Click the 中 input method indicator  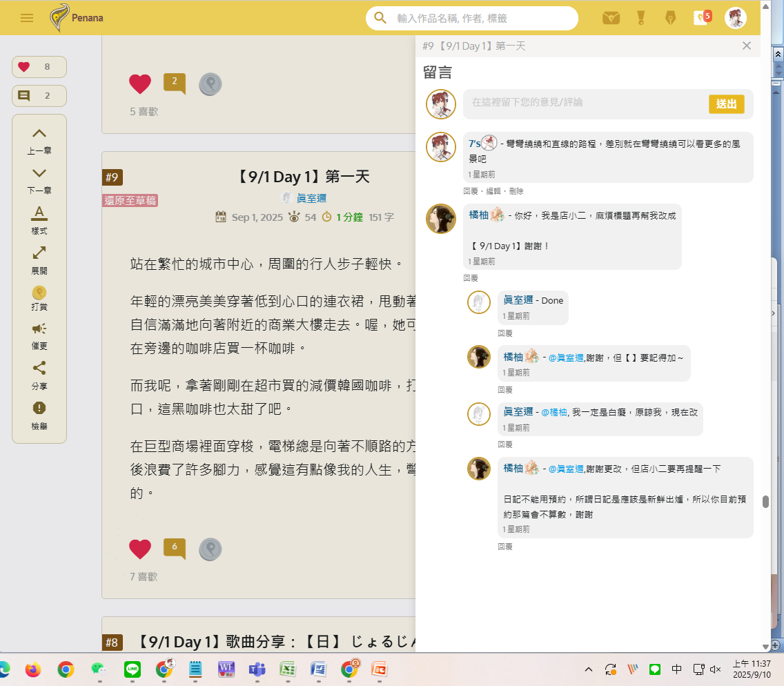[676, 669]
